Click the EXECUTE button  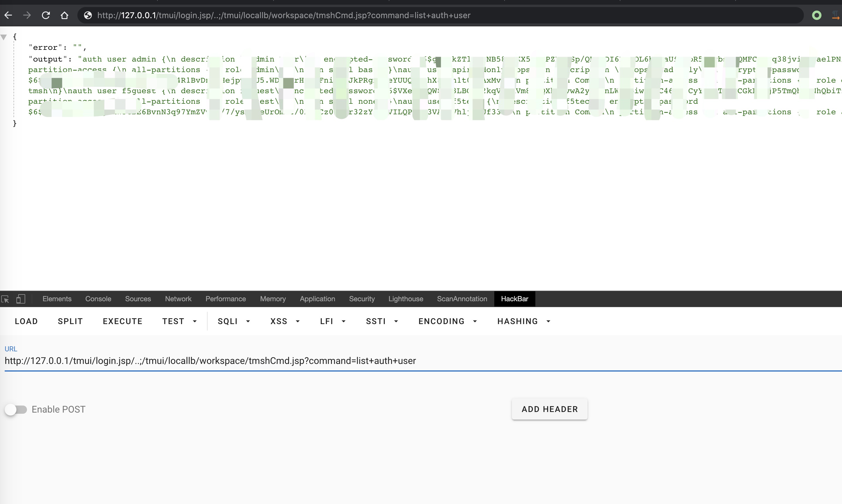coord(123,321)
